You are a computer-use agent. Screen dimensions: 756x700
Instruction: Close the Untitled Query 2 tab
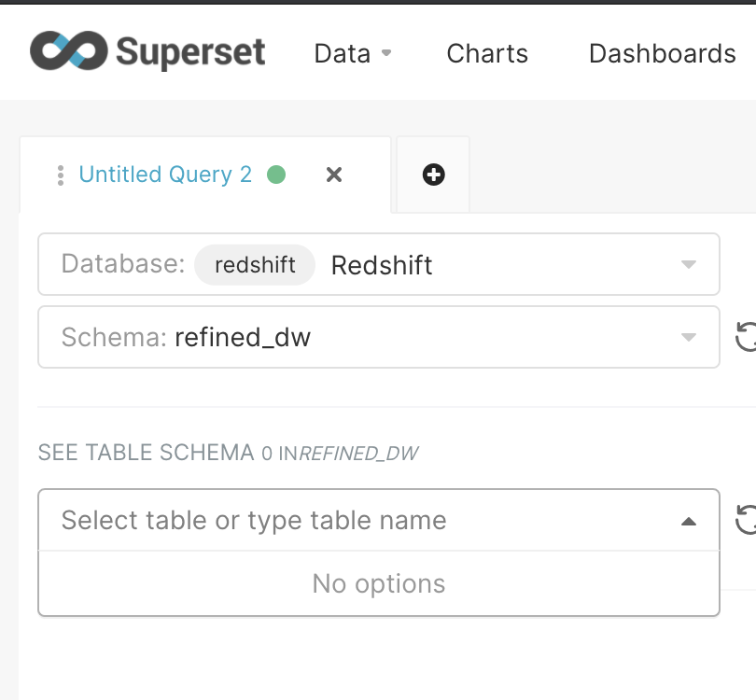coord(333,175)
